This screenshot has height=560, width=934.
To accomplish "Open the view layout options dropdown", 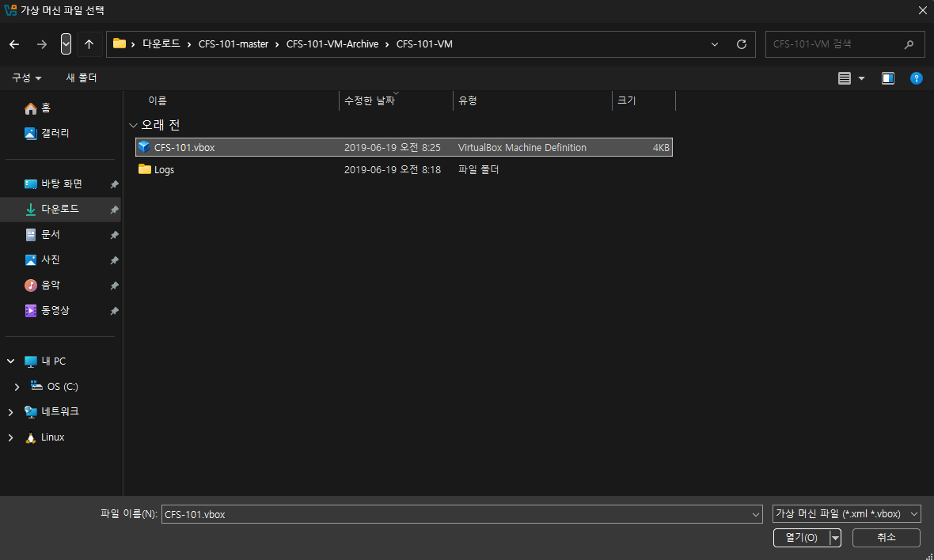I will pos(861,78).
